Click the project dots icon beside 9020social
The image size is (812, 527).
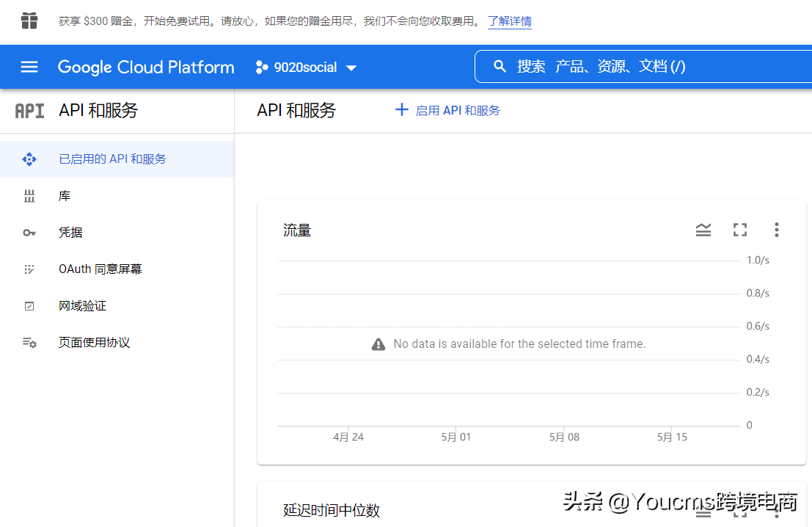coord(262,68)
